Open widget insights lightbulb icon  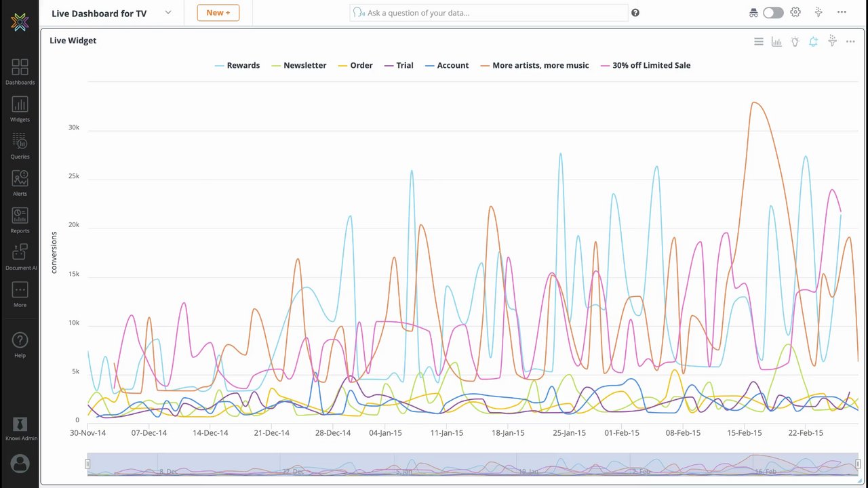click(x=795, y=41)
